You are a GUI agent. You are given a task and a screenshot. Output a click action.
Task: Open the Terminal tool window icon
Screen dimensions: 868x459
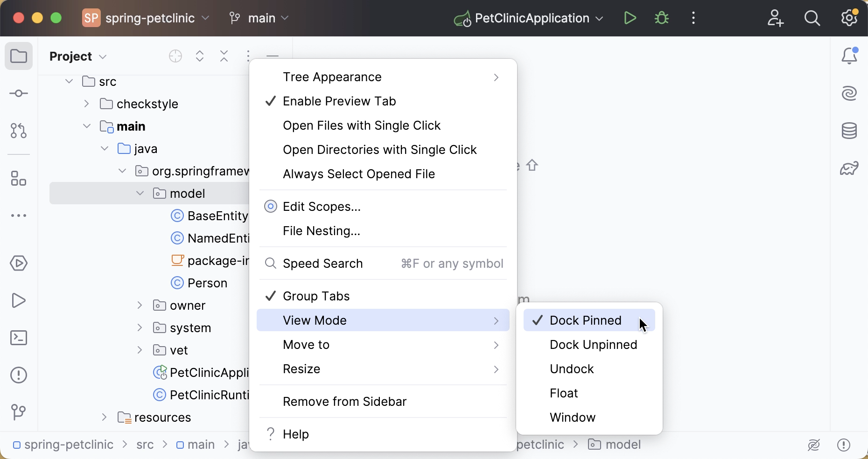(19, 338)
